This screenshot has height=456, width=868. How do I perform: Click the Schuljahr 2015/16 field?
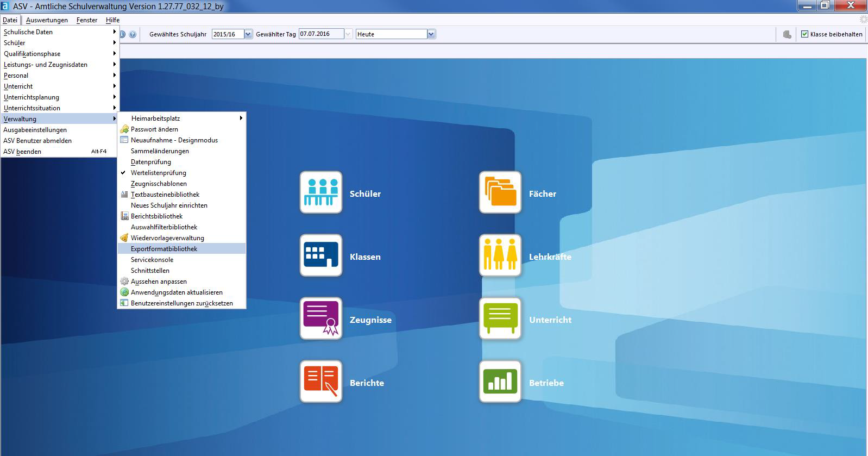pos(228,34)
